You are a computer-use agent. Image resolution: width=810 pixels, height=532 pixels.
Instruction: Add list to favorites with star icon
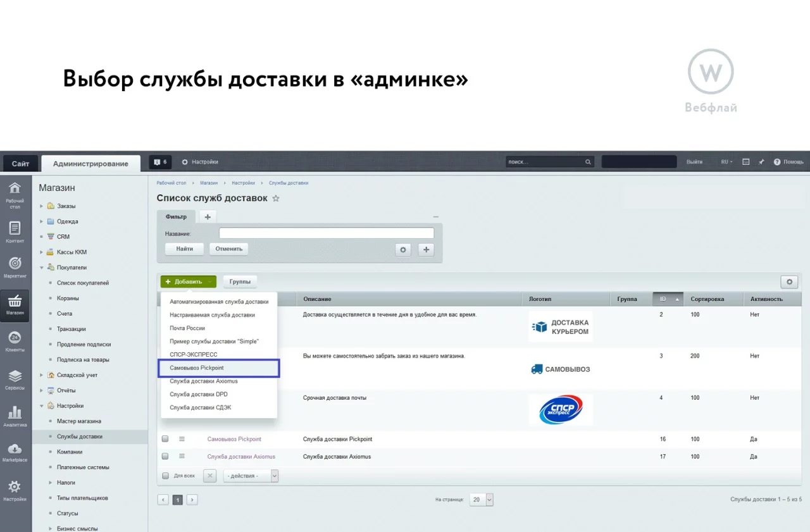[276, 199]
